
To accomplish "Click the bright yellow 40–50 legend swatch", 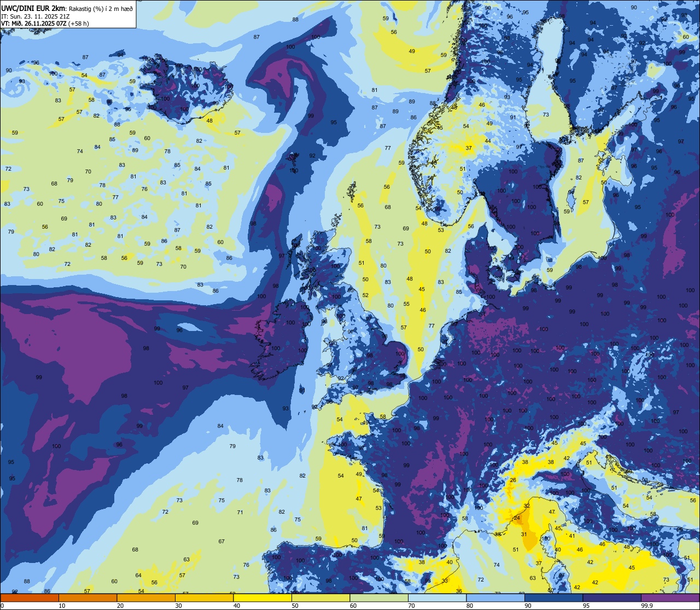I will click(x=262, y=598).
